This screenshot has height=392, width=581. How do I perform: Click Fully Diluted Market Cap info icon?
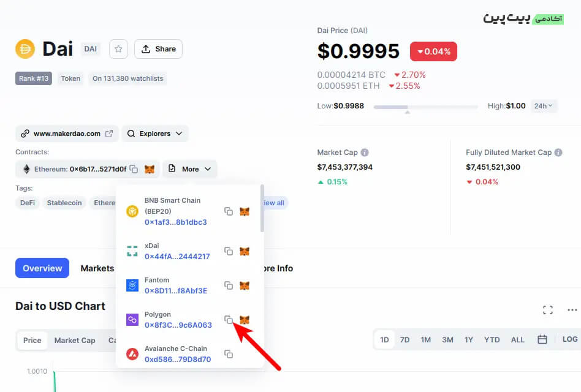coord(558,153)
